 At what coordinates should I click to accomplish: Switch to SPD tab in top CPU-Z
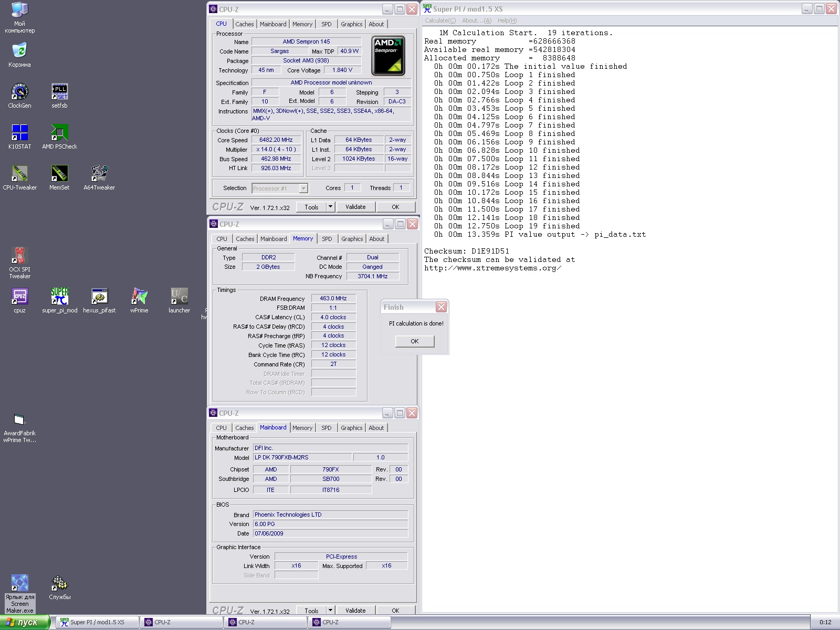[327, 24]
